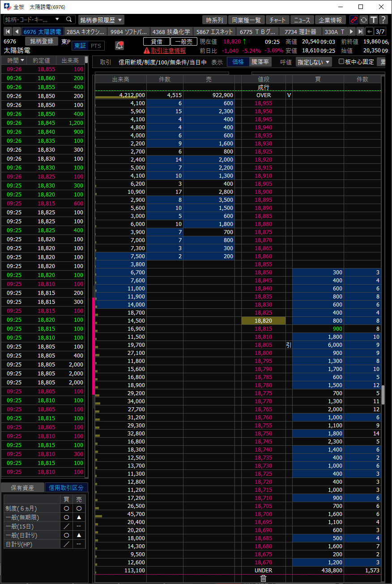Open 取引注意情報 link
392x584 pixels.
[168, 51]
